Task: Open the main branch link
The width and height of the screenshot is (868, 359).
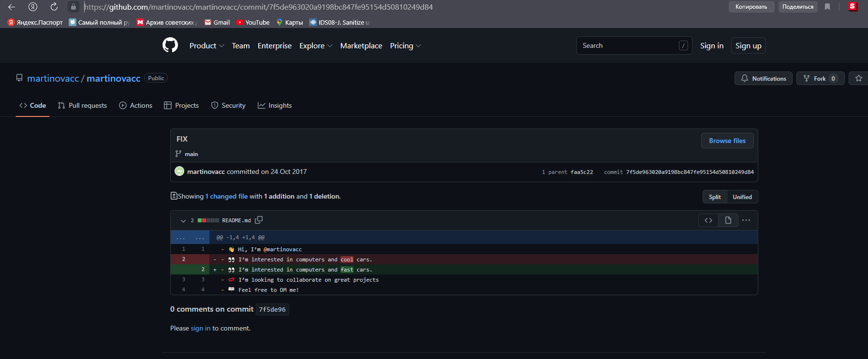Action: point(191,154)
